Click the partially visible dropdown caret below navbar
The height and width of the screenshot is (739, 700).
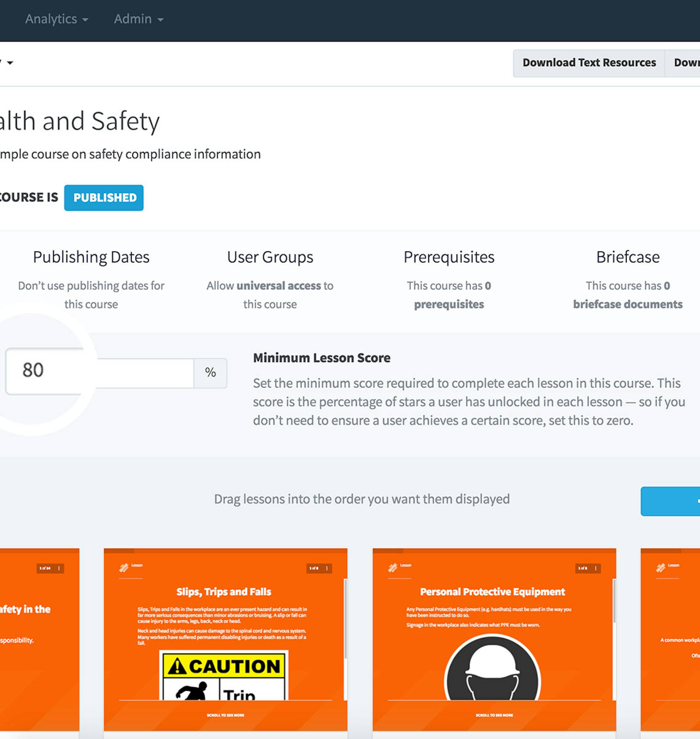(x=10, y=63)
